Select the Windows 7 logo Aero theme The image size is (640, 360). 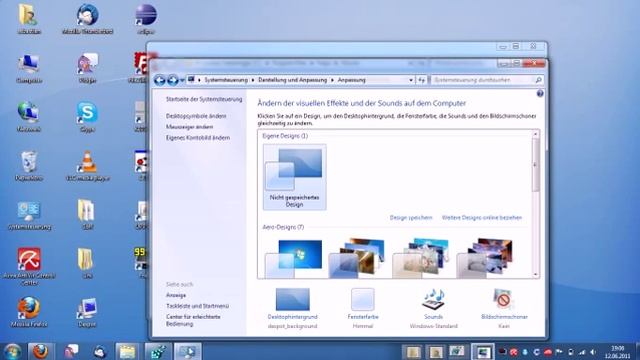point(294,258)
